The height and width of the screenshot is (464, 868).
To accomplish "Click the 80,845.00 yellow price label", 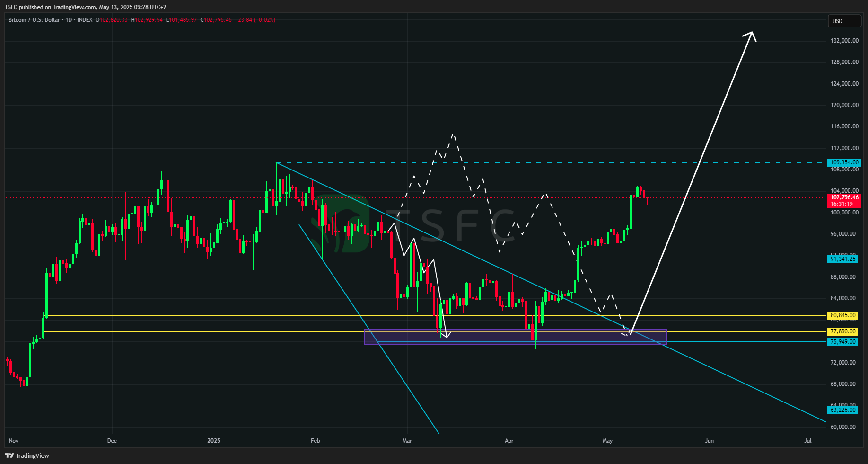I will (x=842, y=315).
